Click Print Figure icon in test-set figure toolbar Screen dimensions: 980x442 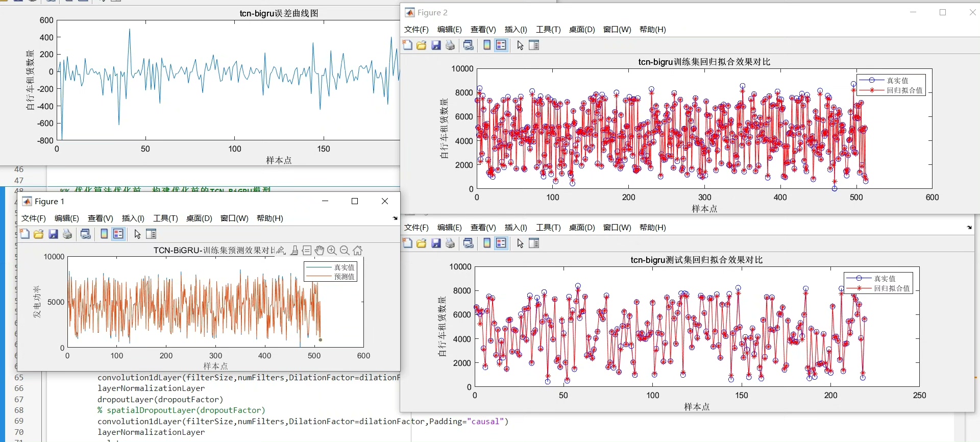pos(450,243)
